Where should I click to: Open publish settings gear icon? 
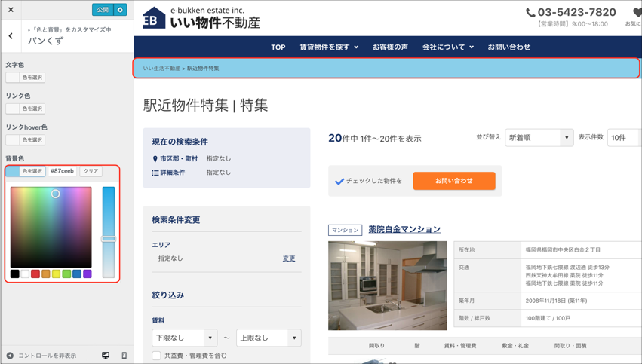tap(121, 10)
